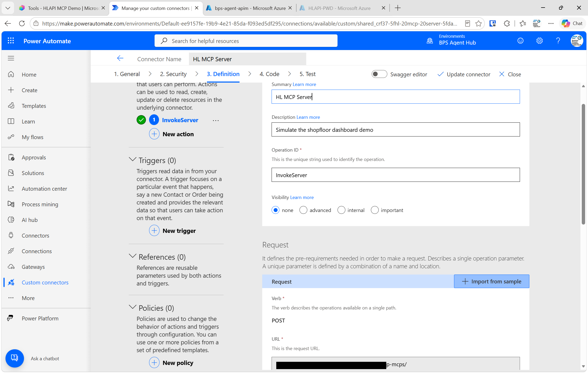Click in the Summary text field
588x373 pixels.
pyautogui.click(x=396, y=97)
